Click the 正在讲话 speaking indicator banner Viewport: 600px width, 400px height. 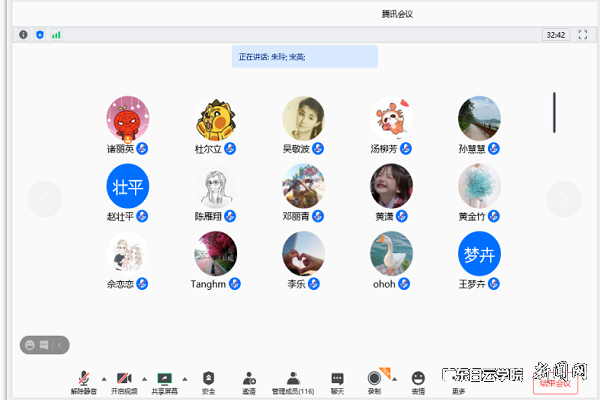(x=305, y=57)
